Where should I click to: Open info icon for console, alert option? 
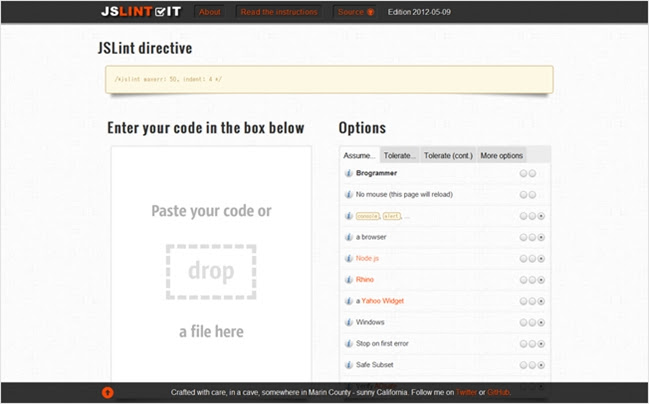(349, 216)
